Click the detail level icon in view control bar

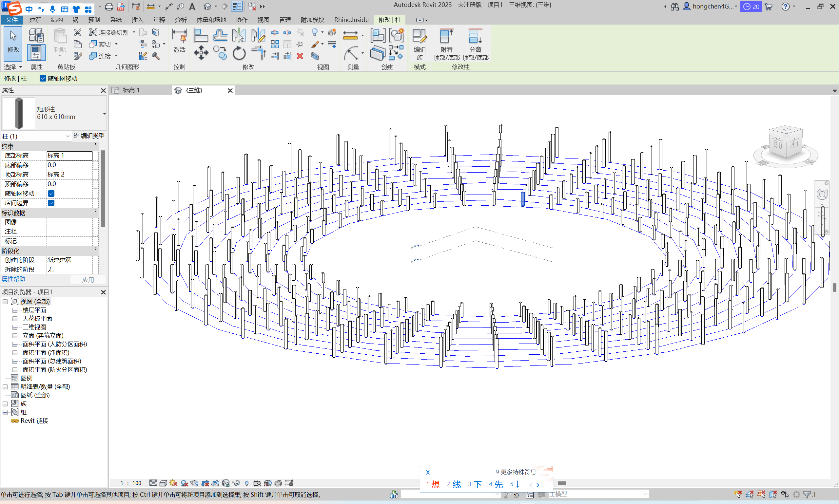click(x=153, y=483)
